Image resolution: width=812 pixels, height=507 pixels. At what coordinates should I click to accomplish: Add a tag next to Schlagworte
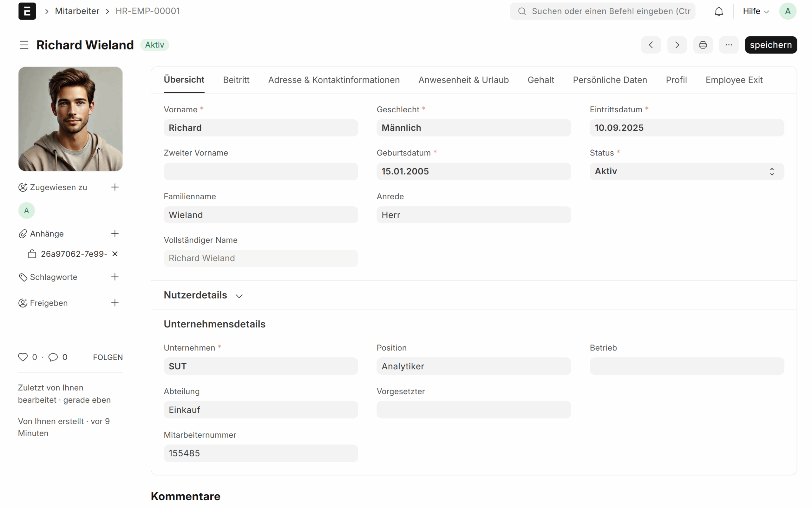115,277
